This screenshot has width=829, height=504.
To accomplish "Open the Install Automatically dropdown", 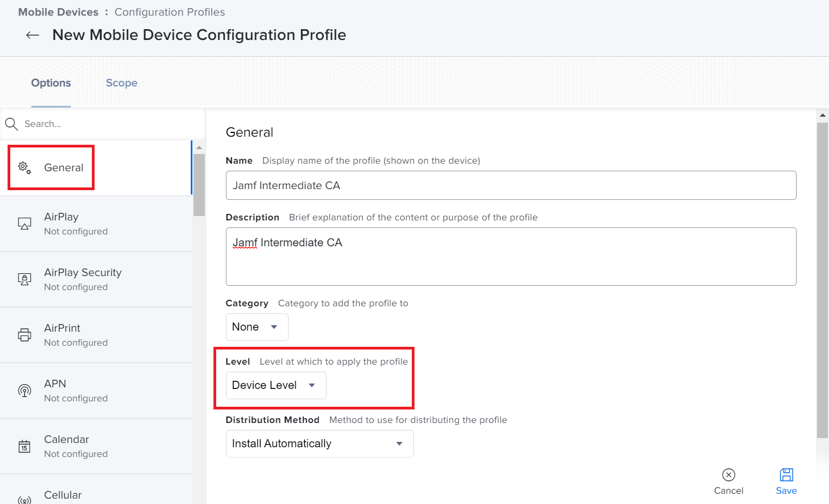I will pos(319,443).
